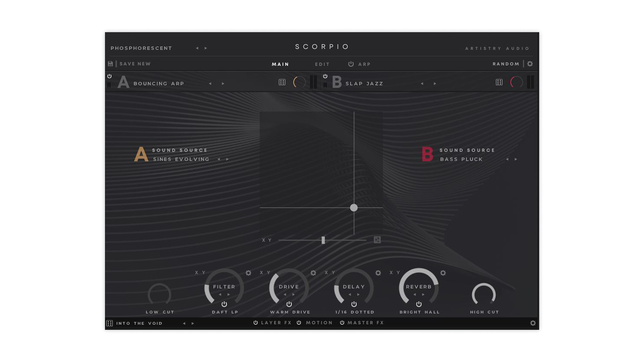Viewport: 644px width, 362px height.
Task: Toggle the ARP power button
Action: click(x=351, y=64)
